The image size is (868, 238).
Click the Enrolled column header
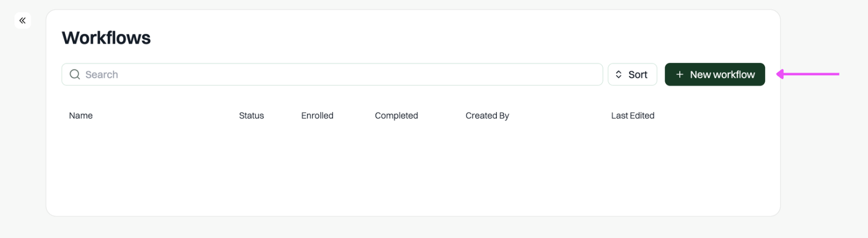click(x=317, y=115)
